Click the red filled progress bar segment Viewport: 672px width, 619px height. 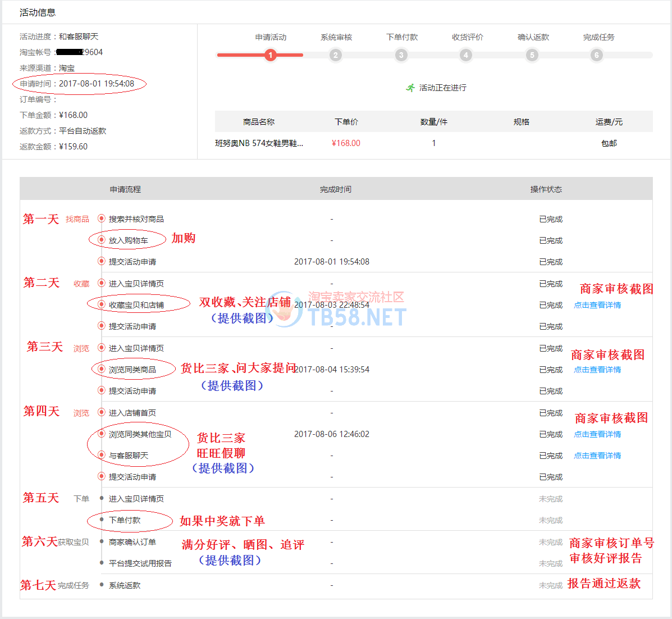241,55
